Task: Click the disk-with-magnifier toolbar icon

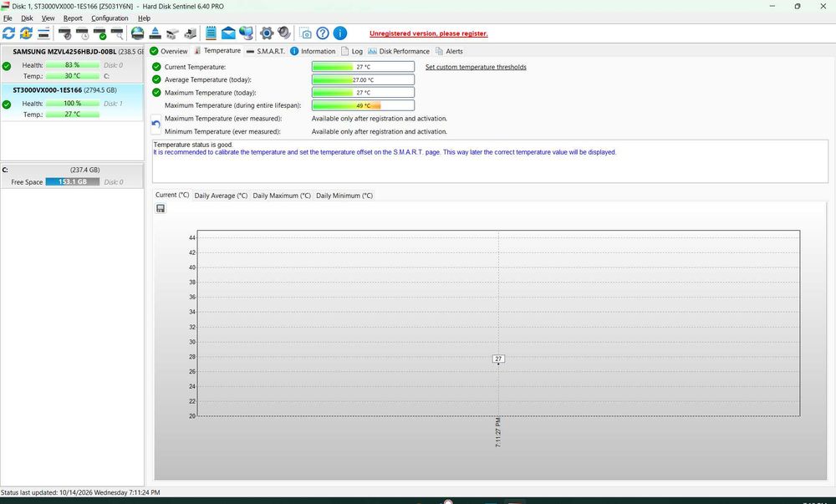Action: tap(117, 33)
